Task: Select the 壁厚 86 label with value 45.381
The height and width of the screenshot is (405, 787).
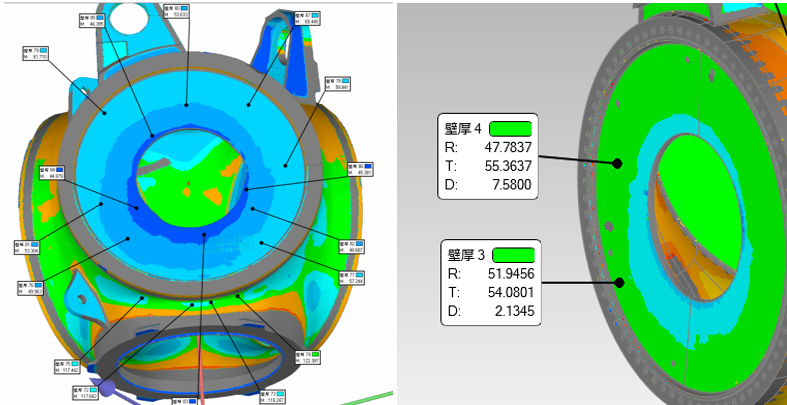Action: (360, 168)
